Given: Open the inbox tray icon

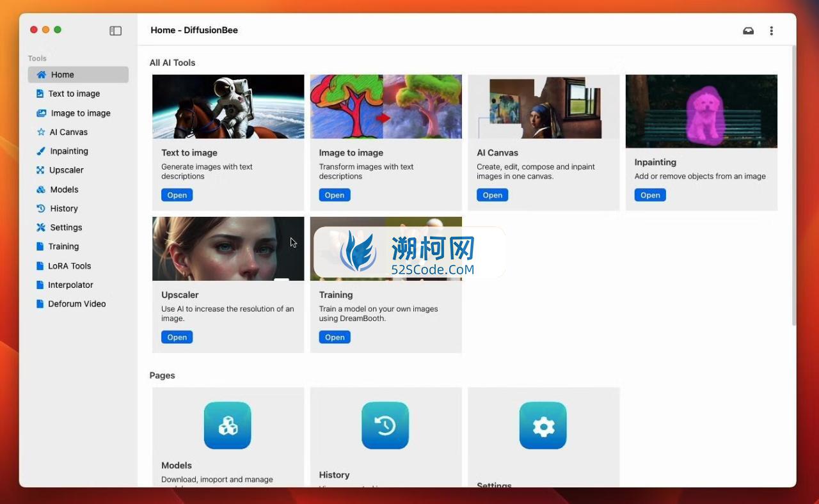Looking at the screenshot, I should click(748, 31).
